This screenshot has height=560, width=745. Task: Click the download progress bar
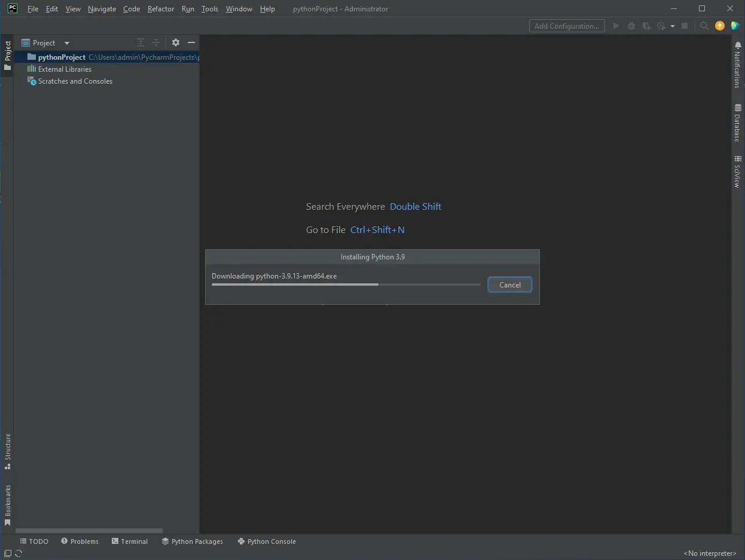click(x=346, y=284)
